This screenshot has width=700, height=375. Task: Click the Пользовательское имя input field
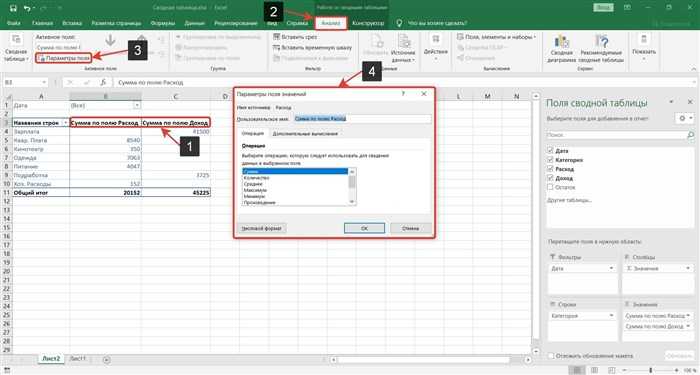(362, 119)
